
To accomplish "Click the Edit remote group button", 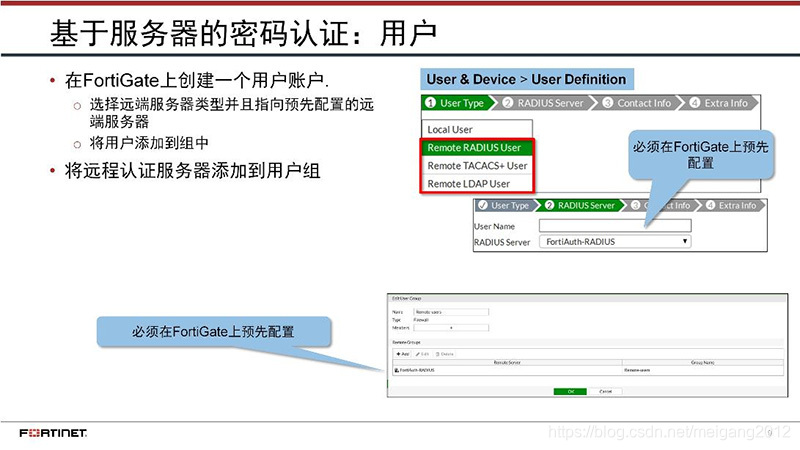I will (x=422, y=354).
